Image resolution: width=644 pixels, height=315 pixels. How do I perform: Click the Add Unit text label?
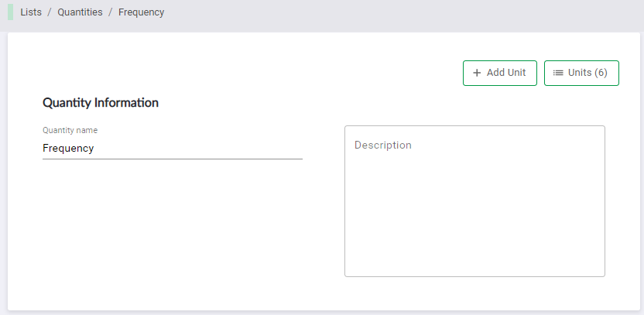coord(506,73)
